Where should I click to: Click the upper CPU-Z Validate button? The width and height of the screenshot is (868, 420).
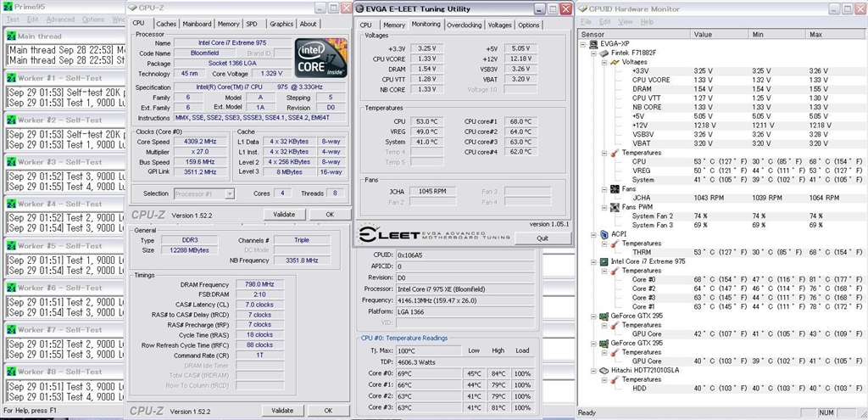click(x=284, y=215)
